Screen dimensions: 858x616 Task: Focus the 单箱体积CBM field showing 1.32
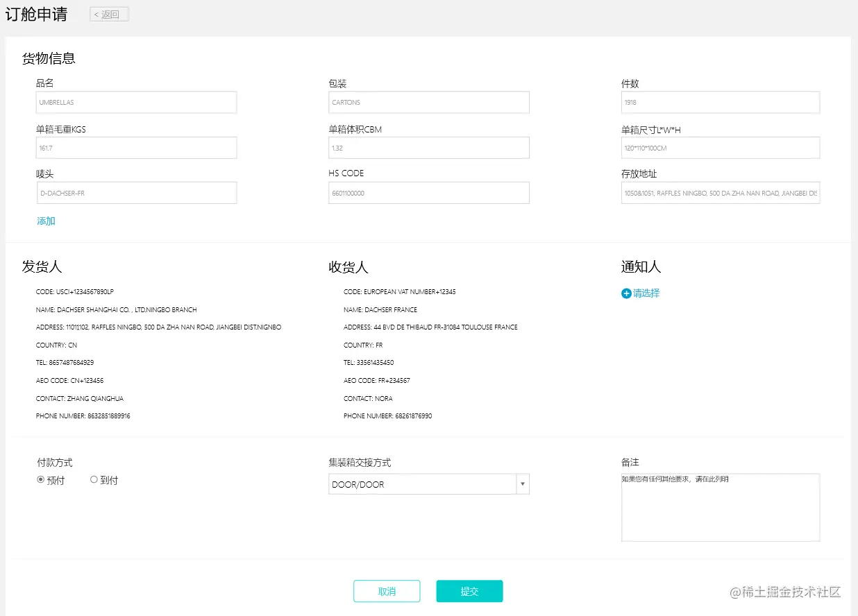[x=429, y=148]
